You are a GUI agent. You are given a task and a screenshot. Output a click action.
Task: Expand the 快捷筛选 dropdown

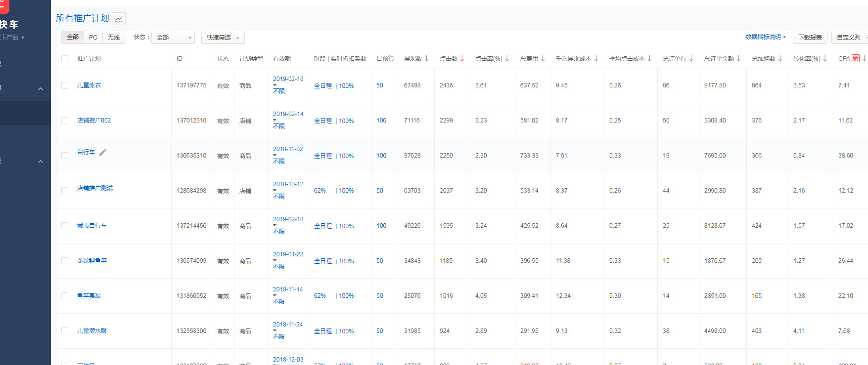coord(223,38)
